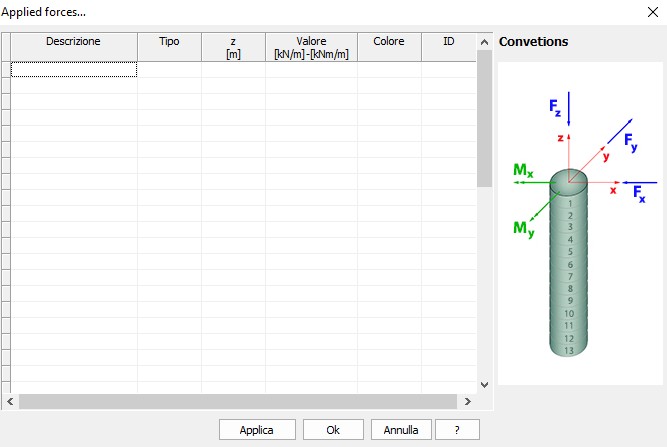Cancel using the Annulla button
Viewport: 667px width, 447px height.
(401, 429)
